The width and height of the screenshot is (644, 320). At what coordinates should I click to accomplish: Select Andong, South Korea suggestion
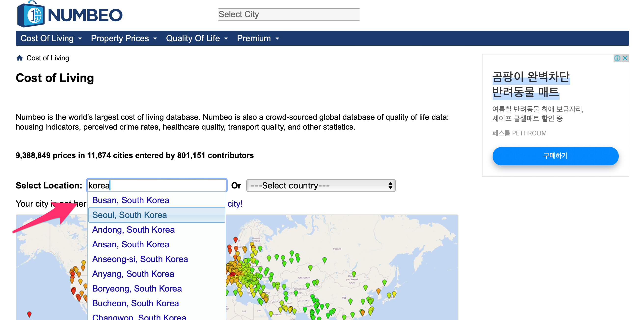pos(133,230)
